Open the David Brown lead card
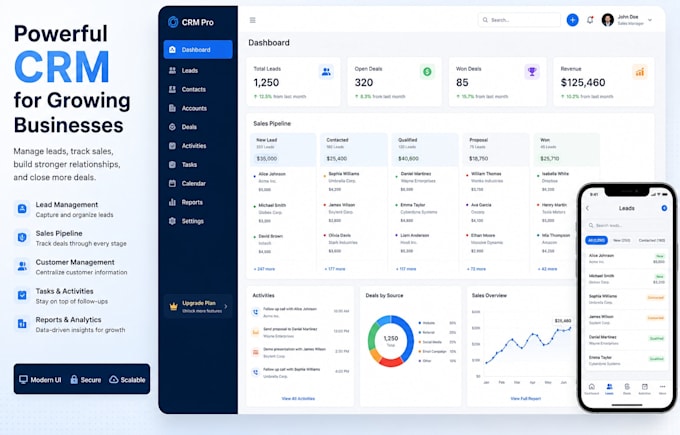 click(x=283, y=244)
